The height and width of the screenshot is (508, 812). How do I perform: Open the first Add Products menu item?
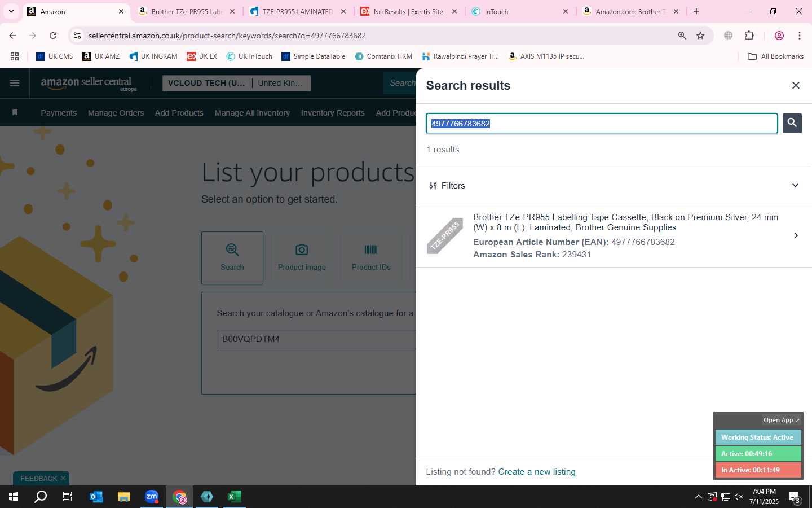click(x=179, y=113)
